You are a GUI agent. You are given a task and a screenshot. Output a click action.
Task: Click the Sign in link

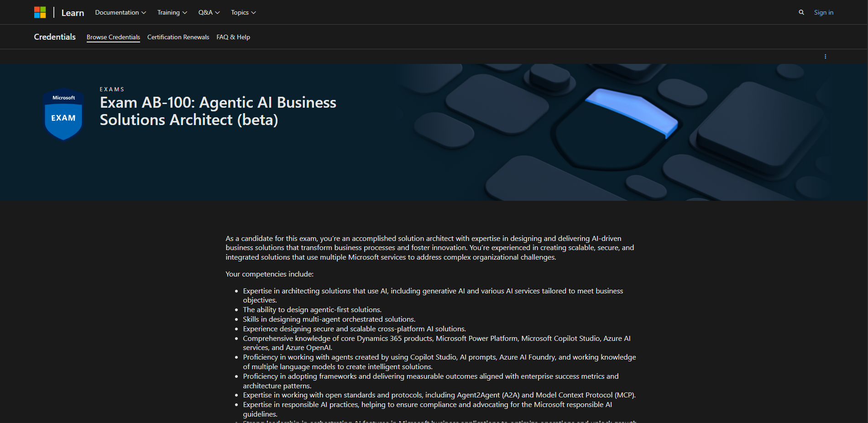point(823,12)
